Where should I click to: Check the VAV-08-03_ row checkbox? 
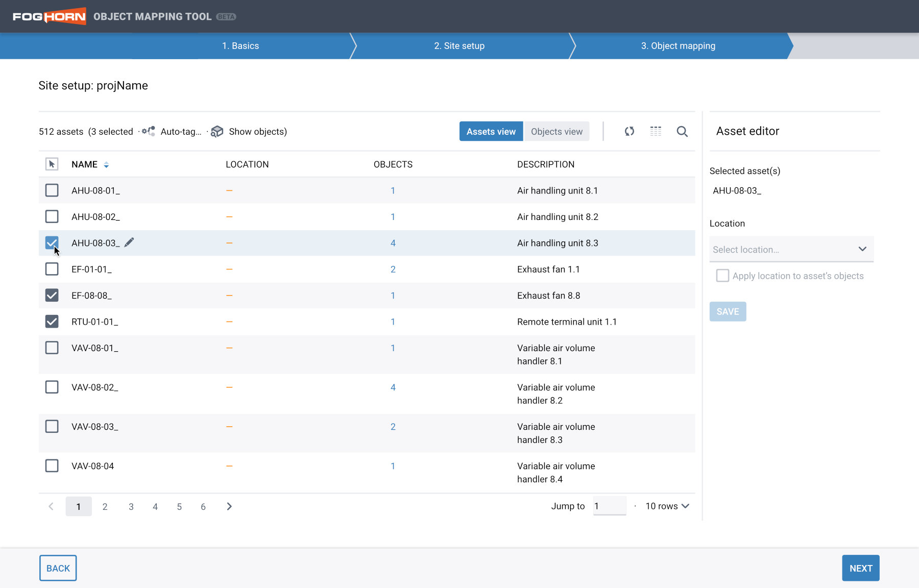tap(52, 426)
